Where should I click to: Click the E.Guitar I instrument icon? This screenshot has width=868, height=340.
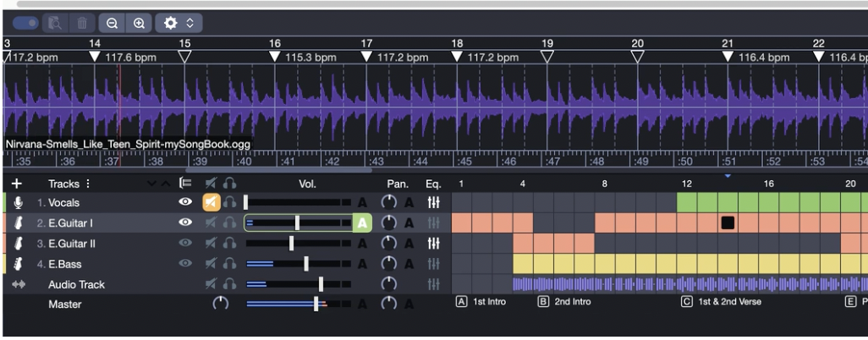coord(19,223)
